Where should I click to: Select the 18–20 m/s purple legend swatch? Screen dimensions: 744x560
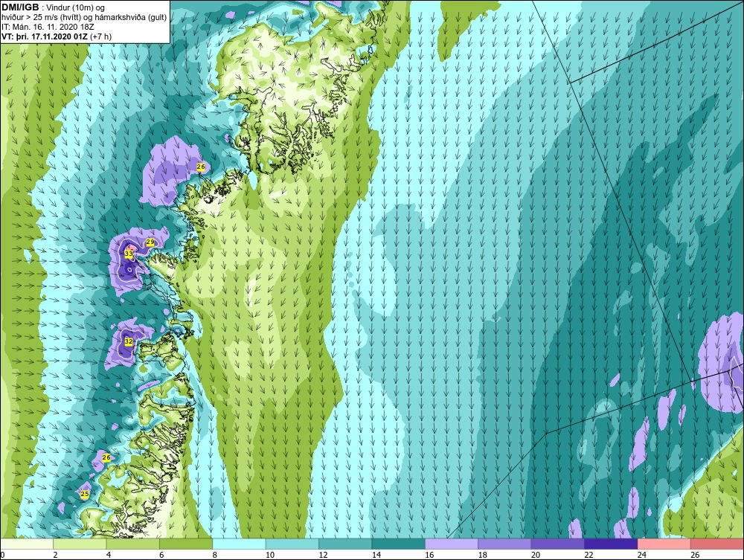(x=505, y=544)
